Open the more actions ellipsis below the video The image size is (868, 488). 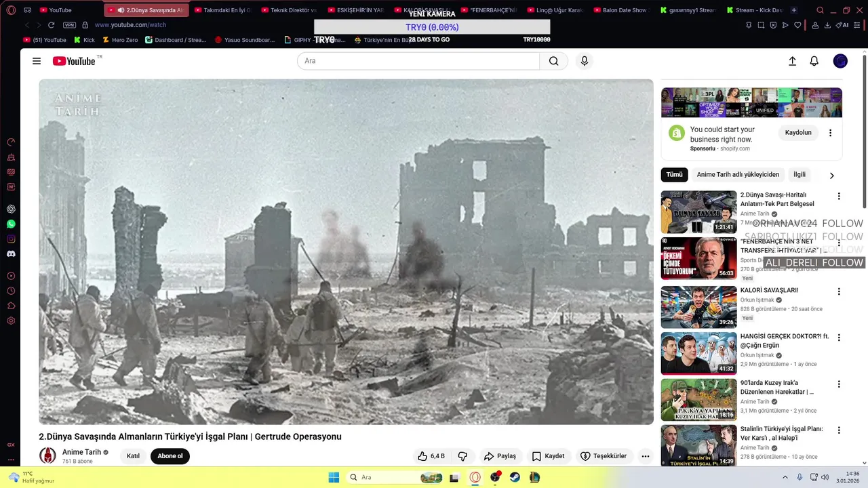coord(646,456)
